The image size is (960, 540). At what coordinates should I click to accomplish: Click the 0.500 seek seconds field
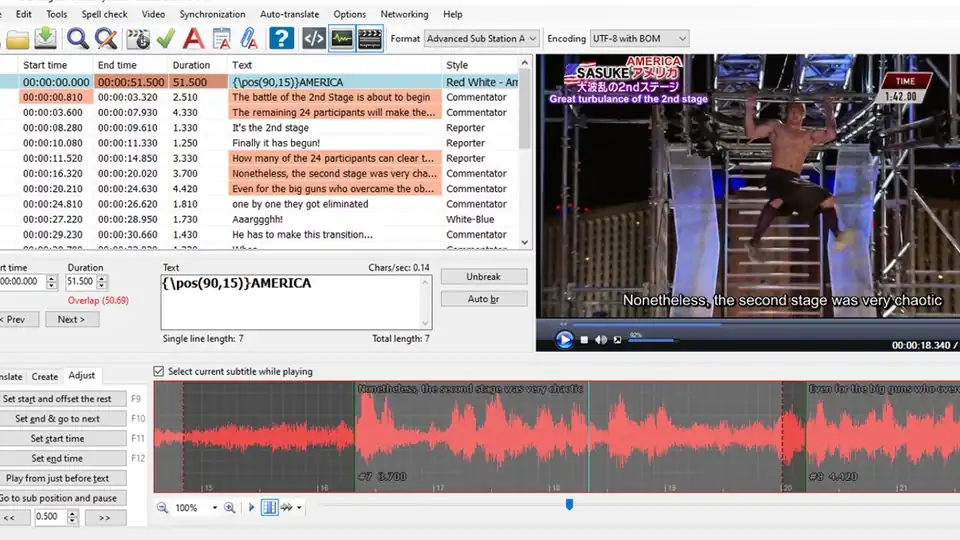pos(50,517)
